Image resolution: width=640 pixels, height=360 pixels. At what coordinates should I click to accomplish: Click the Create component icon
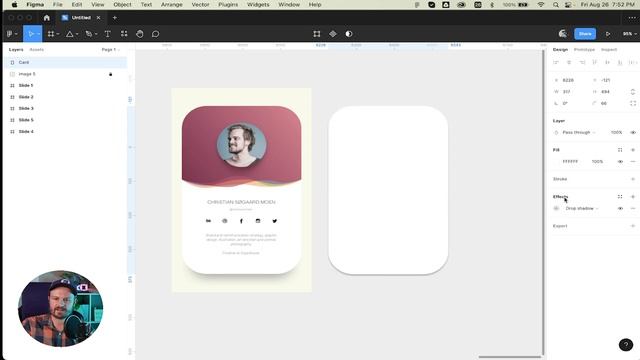click(x=333, y=34)
